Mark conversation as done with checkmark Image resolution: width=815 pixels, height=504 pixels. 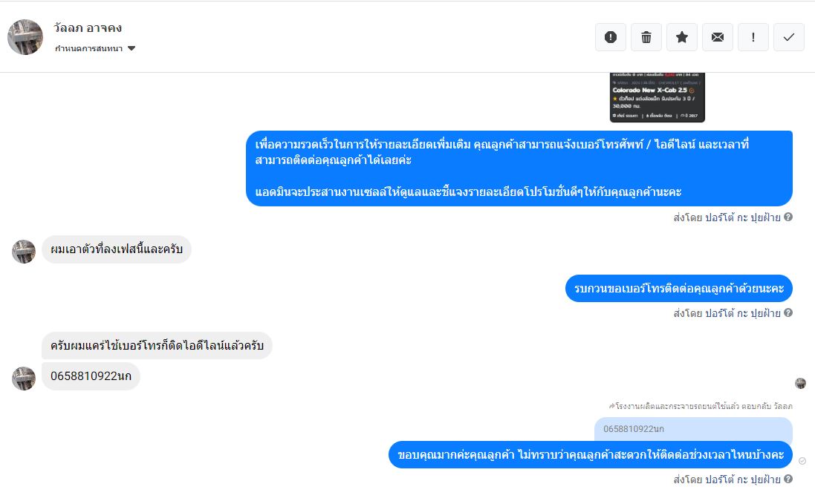pos(789,37)
